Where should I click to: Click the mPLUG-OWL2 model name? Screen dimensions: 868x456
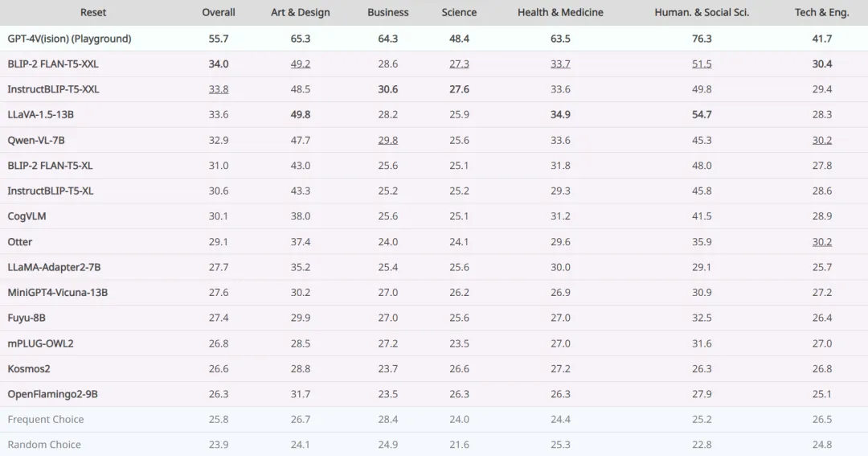(x=40, y=343)
